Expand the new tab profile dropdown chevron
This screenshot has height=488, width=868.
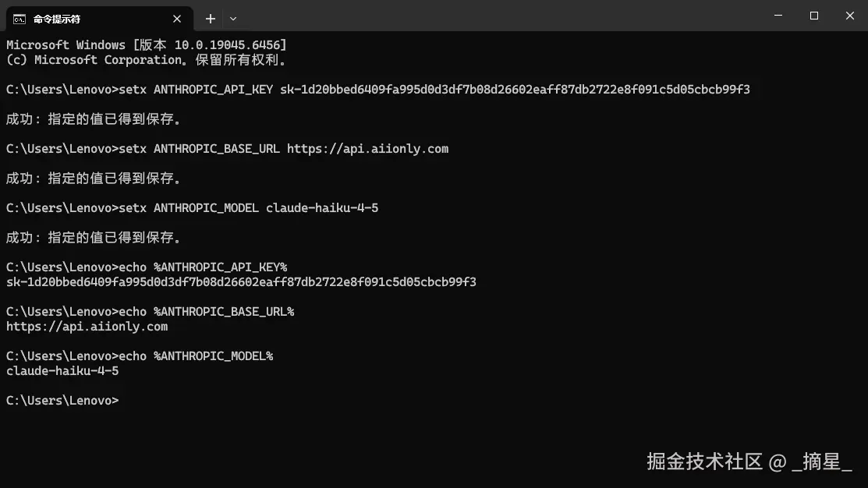coord(233,19)
